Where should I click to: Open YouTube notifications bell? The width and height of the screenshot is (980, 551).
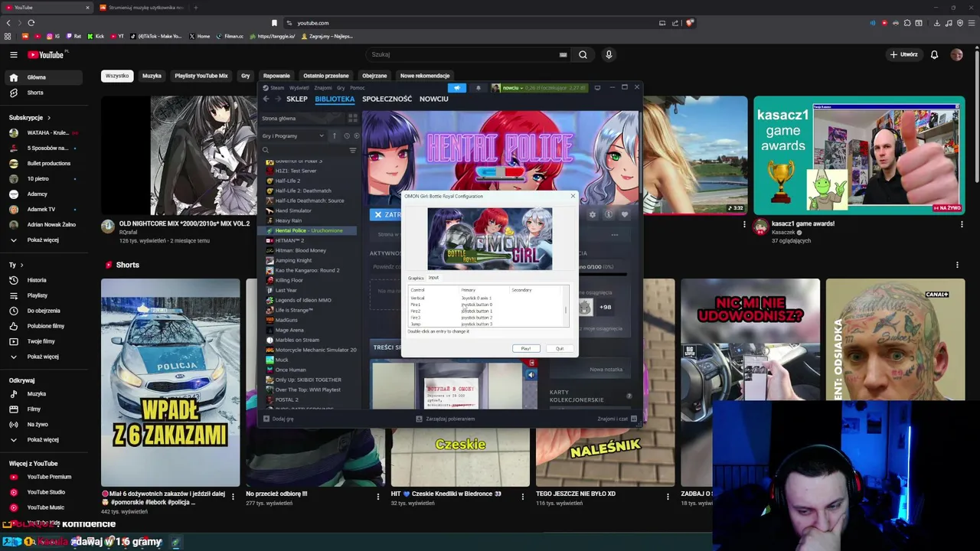934,54
